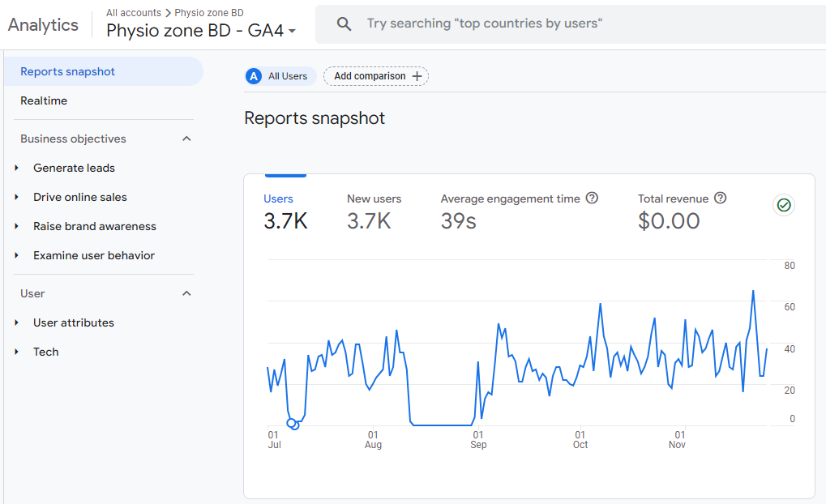This screenshot has width=826, height=504.
Task: Expand the Tech arrow
Action: [x=17, y=352]
